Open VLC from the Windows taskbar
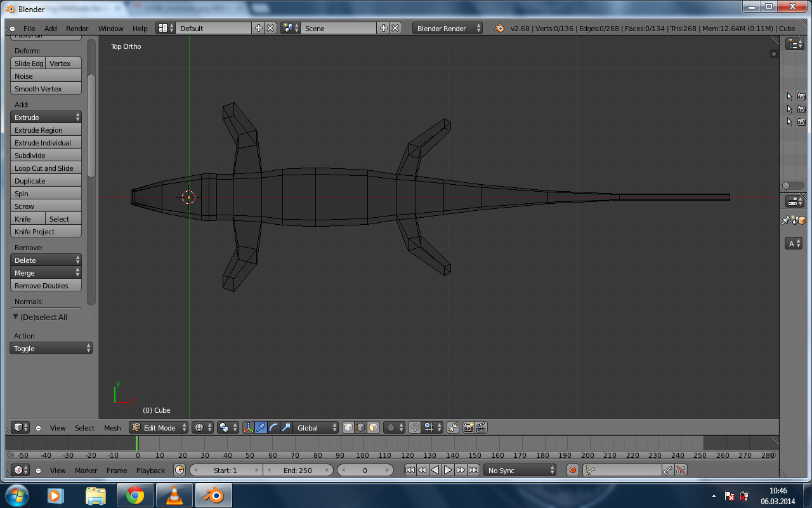 [174, 495]
